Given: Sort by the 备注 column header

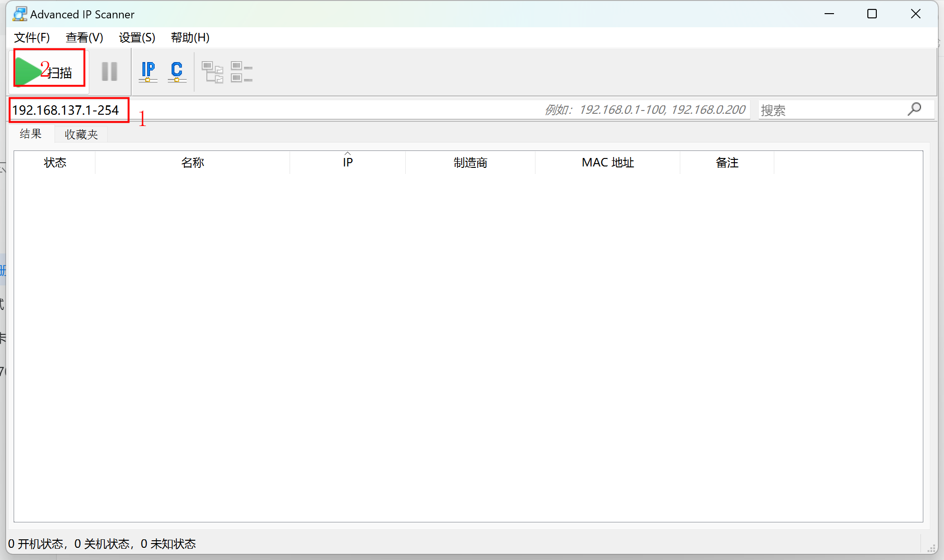Looking at the screenshot, I should (727, 163).
